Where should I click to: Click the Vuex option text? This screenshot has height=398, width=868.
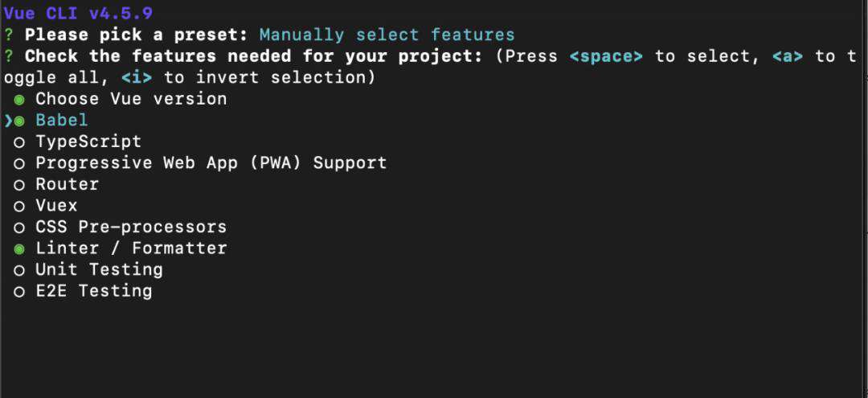click(56, 206)
